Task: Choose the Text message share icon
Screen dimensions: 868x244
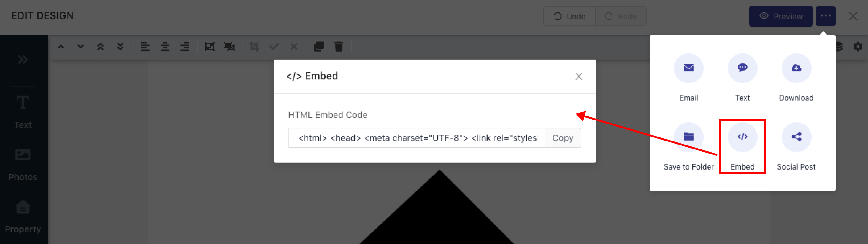Action: (x=742, y=68)
